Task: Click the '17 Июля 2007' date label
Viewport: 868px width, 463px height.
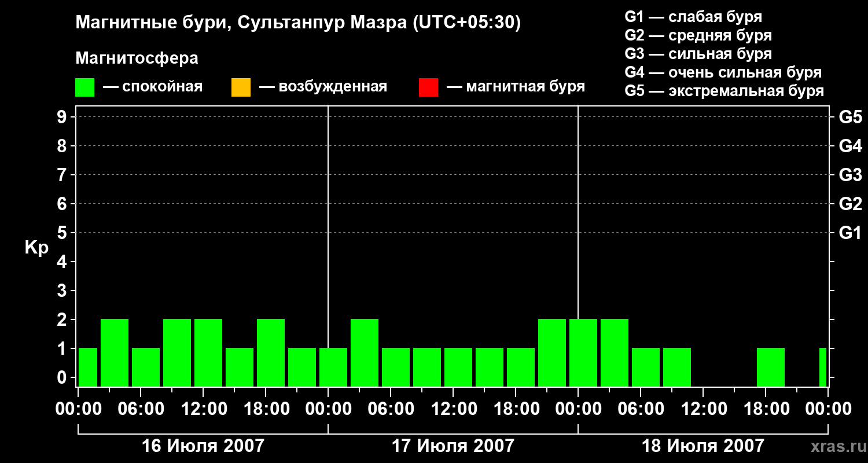Action: (x=453, y=446)
